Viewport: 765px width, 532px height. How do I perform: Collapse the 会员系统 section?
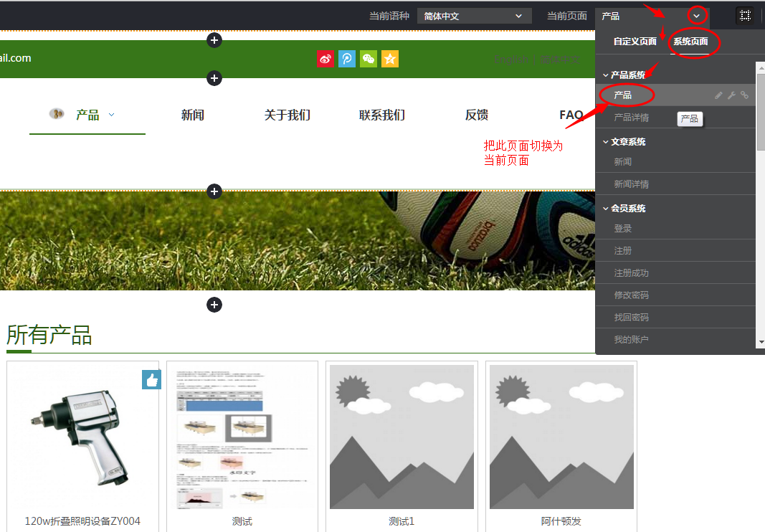click(x=606, y=208)
